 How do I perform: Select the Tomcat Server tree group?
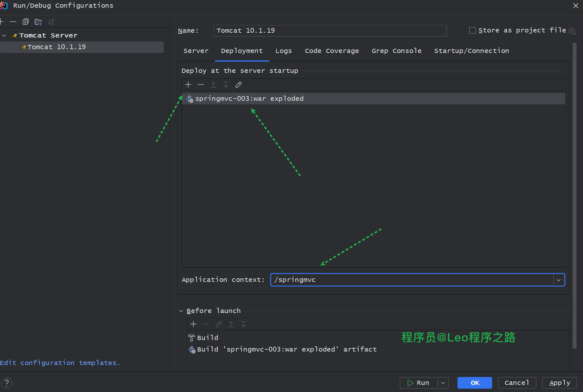click(x=82, y=36)
